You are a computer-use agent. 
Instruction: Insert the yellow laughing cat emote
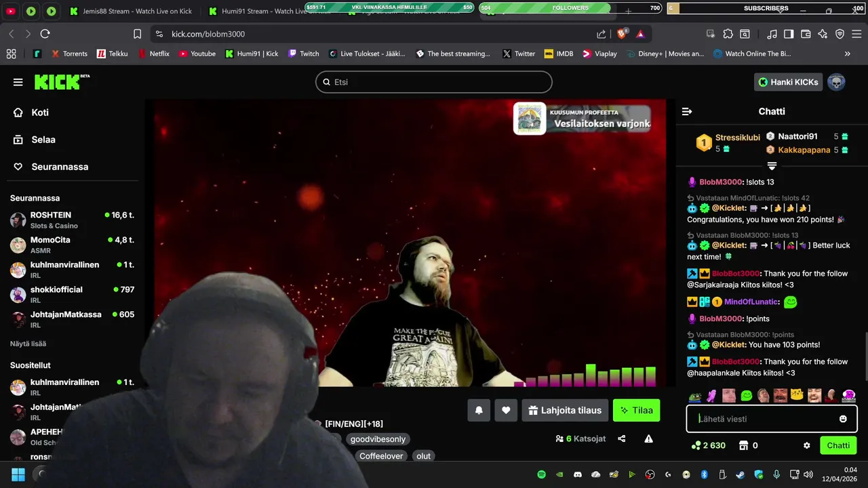pos(797,395)
